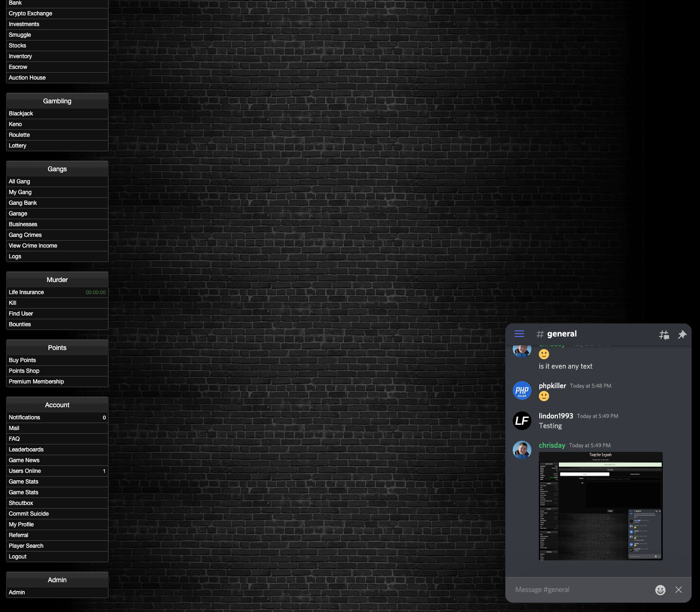The width and height of the screenshot is (700, 612).
Task: Click lindon1993's LF avatar
Action: click(x=522, y=420)
